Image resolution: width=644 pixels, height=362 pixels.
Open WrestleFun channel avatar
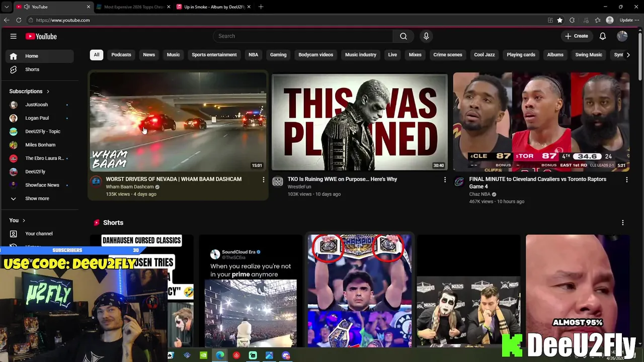pyautogui.click(x=278, y=182)
